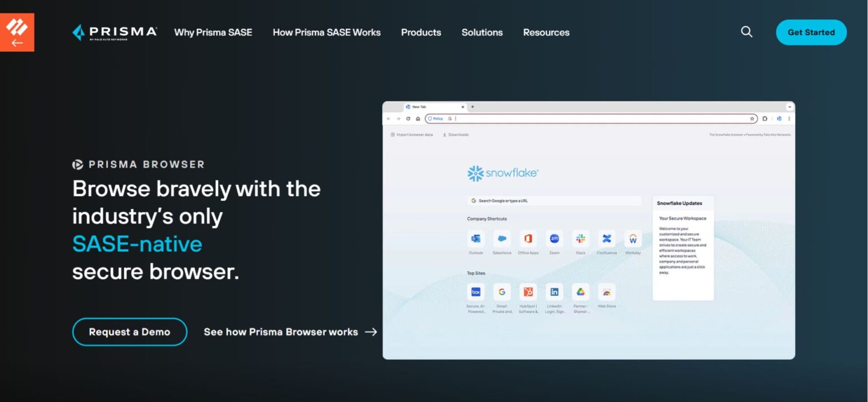Open the browser's three-dot menu
868x402 pixels.
789,119
